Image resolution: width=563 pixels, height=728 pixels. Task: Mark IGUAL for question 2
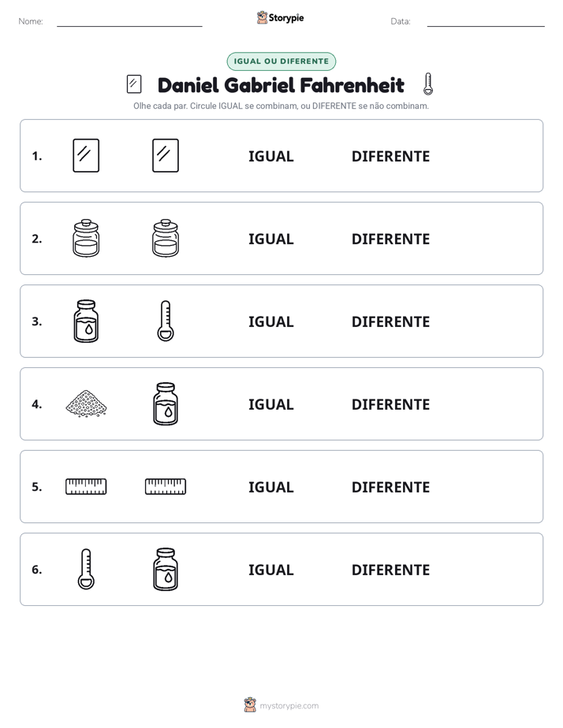[x=270, y=239]
